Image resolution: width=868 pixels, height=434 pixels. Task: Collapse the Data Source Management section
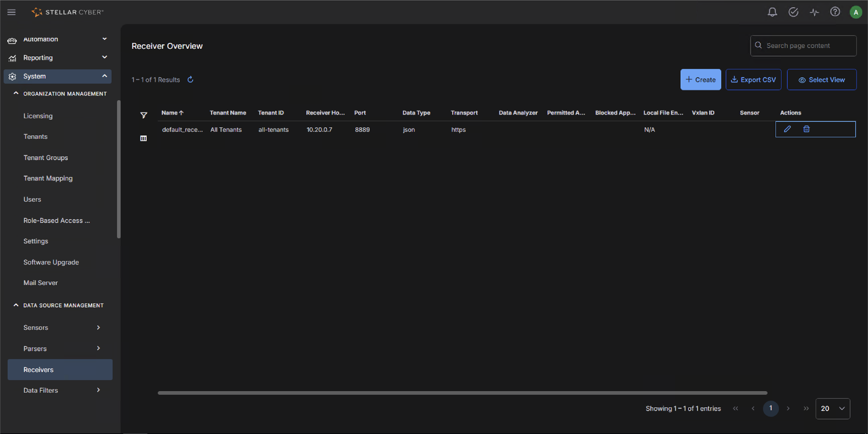(16, 305)
